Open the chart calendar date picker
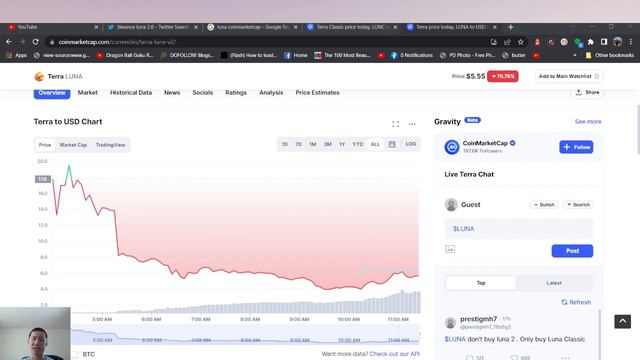The image size is (640, 360). (392, 144)
